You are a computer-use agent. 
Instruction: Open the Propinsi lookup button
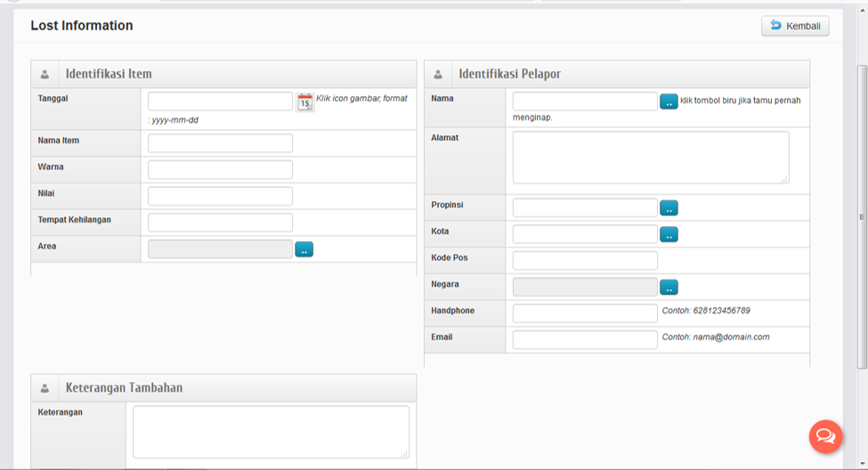669,207
